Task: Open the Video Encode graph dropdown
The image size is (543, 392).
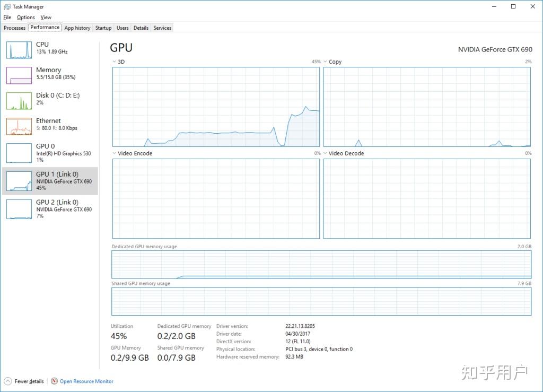Action: pos(114,153)
